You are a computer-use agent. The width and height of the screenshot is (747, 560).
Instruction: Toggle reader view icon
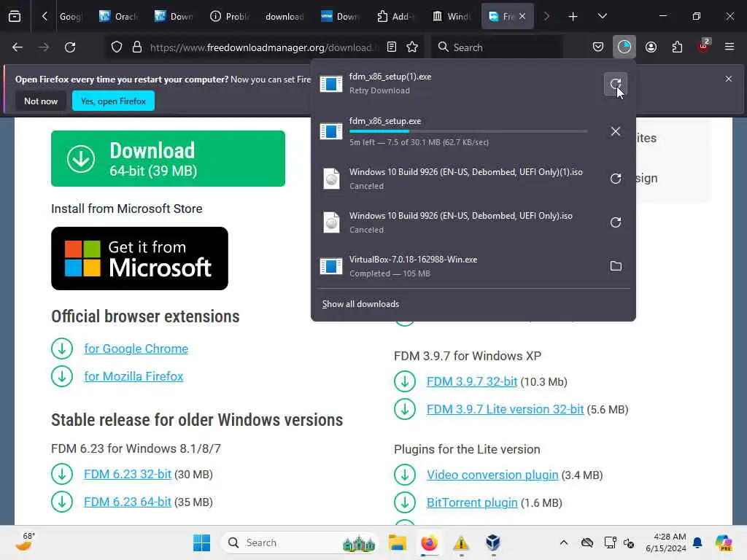392,47
